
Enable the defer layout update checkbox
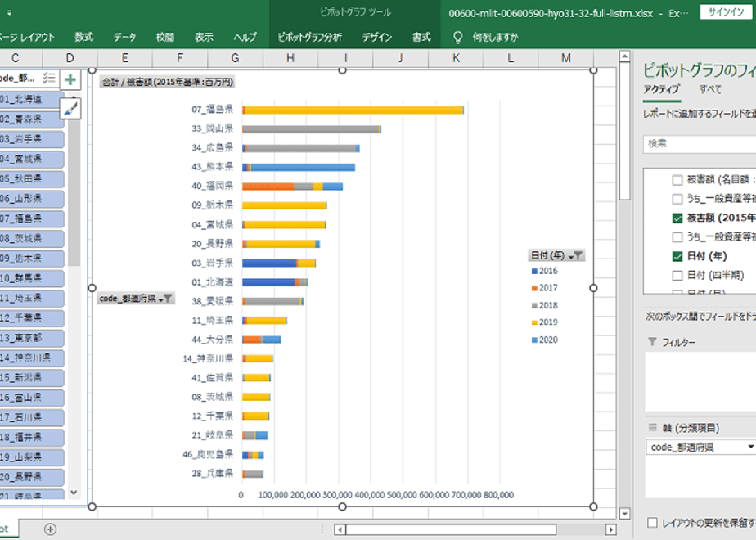(x=652, y=523)
